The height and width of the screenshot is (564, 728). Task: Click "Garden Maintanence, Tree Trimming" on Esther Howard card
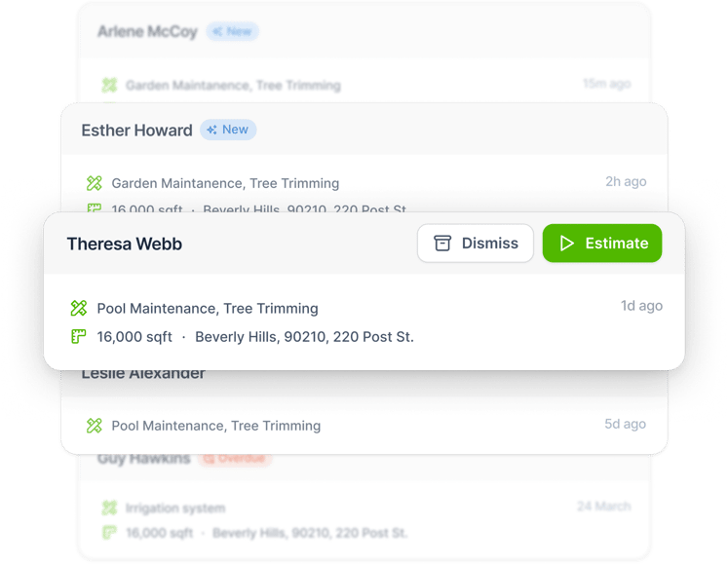[225, 183]
